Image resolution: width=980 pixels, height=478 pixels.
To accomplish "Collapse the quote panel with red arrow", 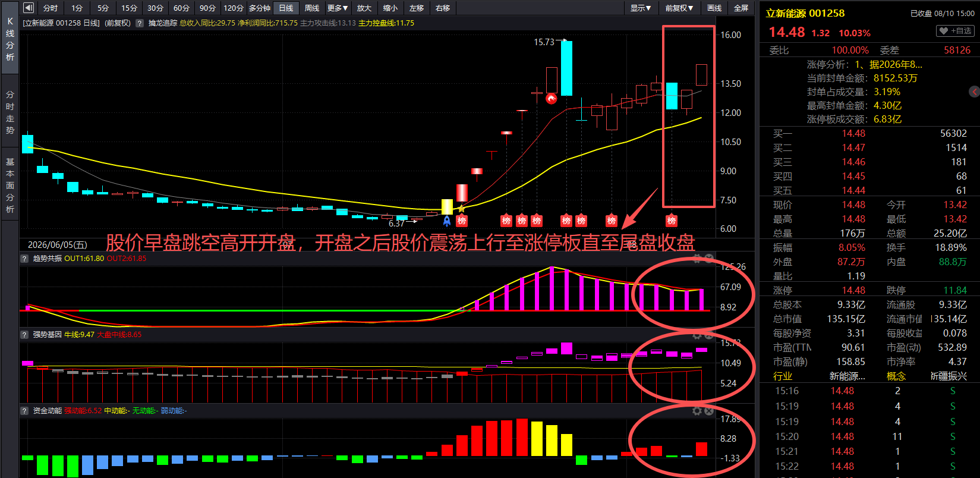I will (x=975, y=92).
